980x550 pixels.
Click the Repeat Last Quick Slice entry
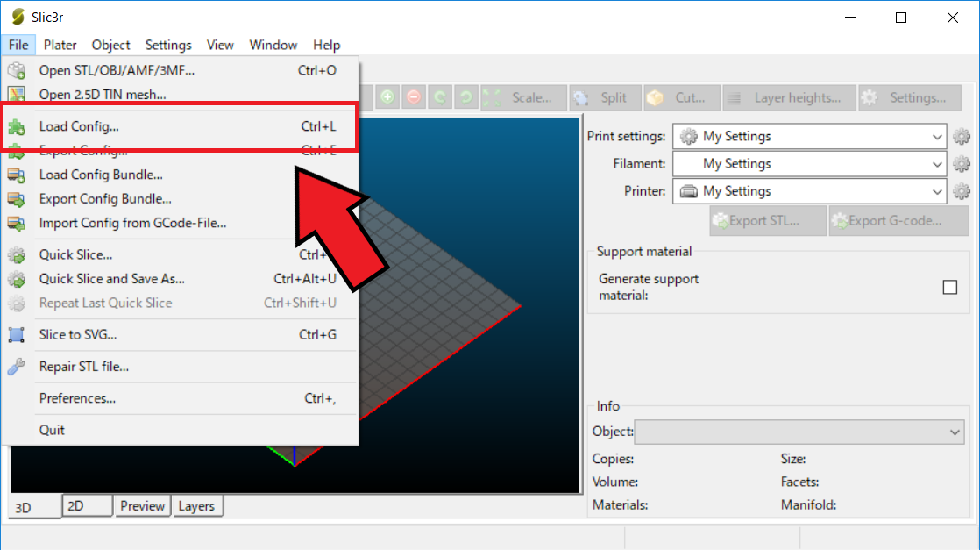180,304
